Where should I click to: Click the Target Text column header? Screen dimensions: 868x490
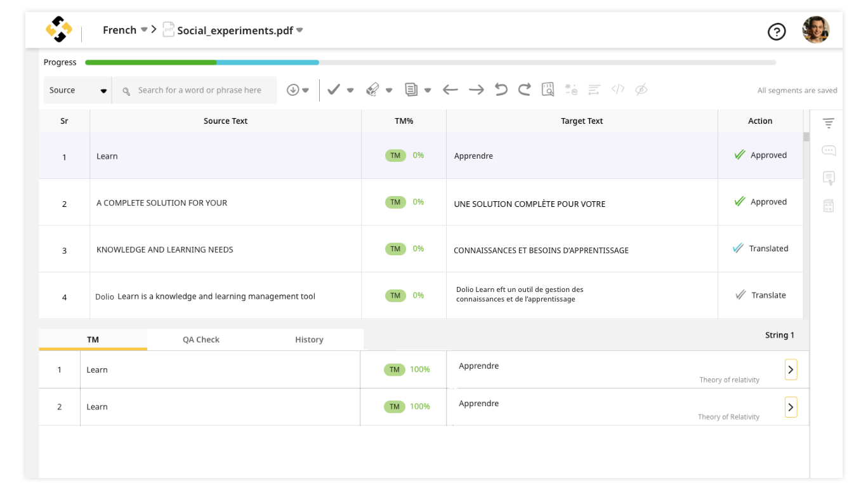(x=582, y=121)
